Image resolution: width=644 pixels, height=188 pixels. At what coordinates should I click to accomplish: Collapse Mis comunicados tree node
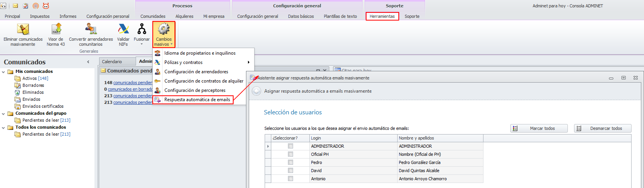tap(3, 72)
